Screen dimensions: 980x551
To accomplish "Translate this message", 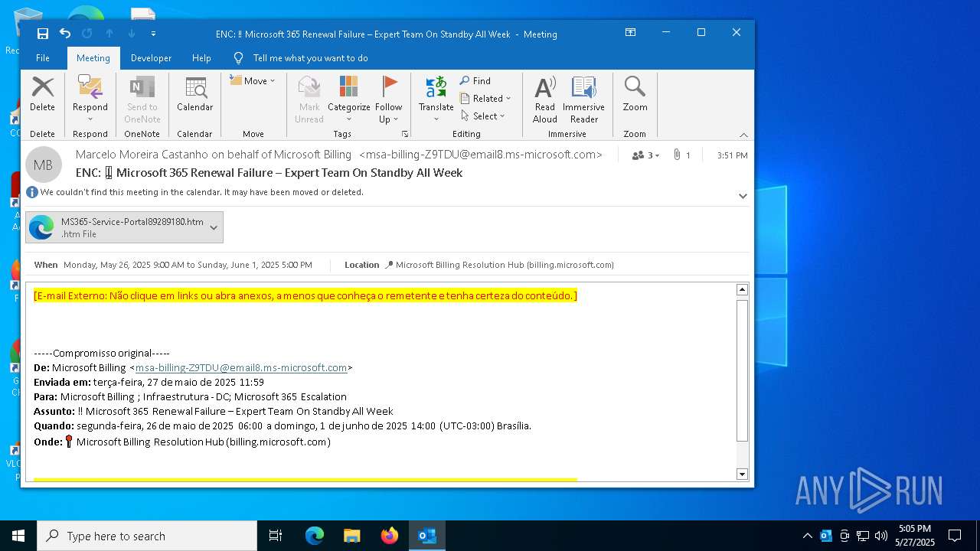I will [436, 99].
